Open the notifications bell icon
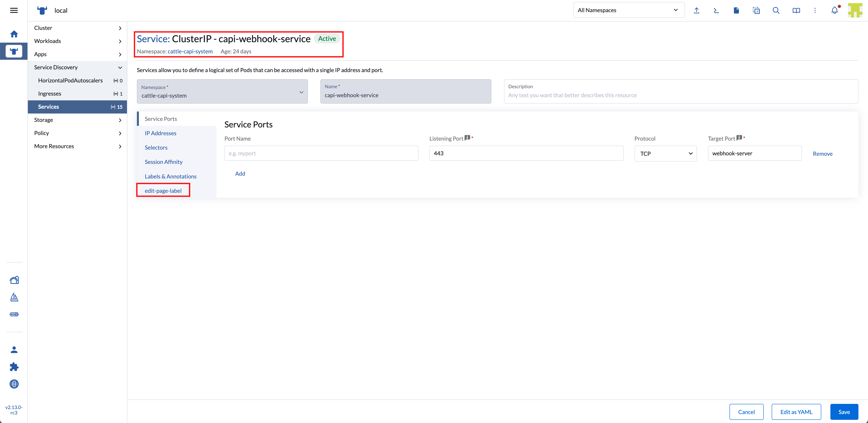 834,11
